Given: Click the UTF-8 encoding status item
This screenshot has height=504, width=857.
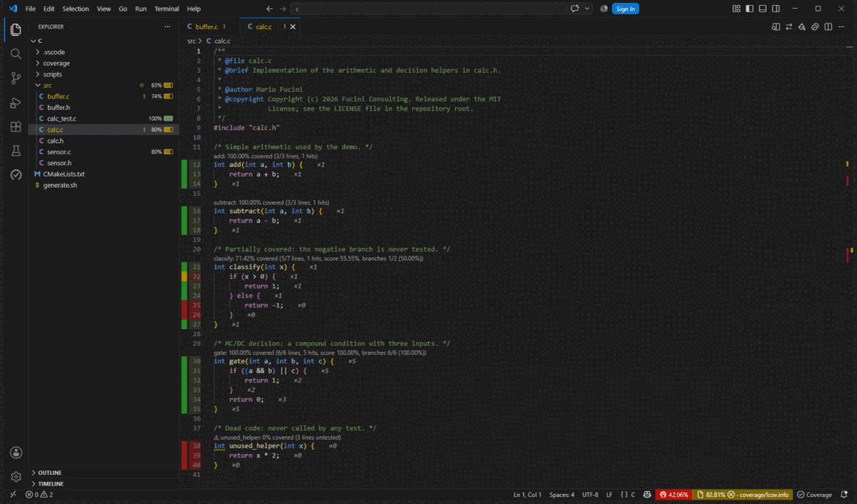Looking at the screenshot, I should 591,494.
